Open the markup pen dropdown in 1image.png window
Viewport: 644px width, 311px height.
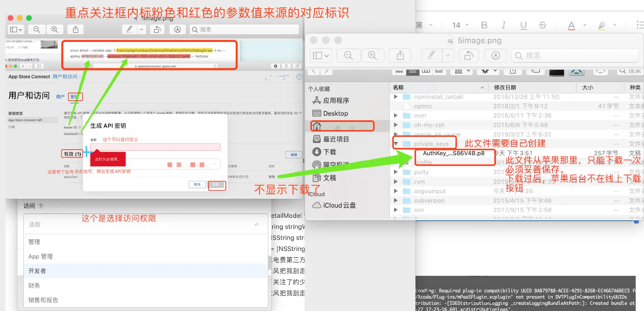[x=142, y=30]
